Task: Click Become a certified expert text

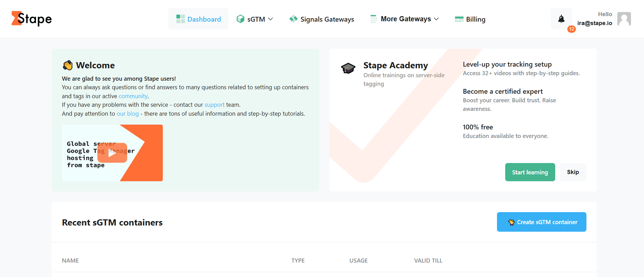Action: [x=503, y=91]
